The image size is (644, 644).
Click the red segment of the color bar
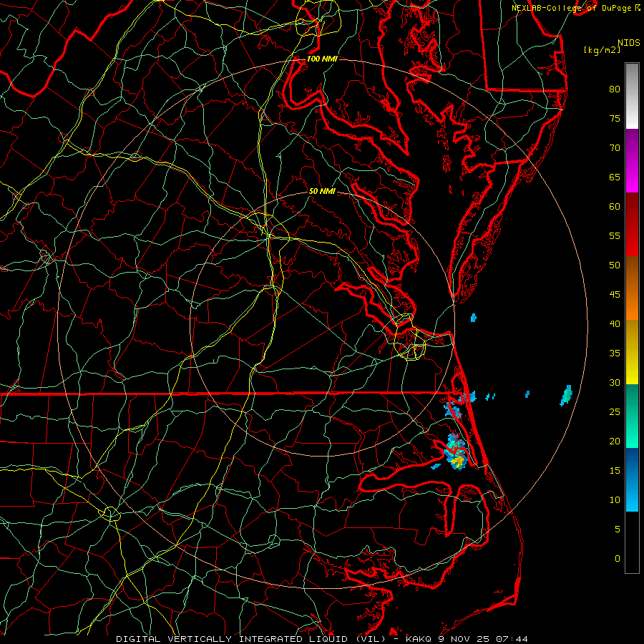632,225
